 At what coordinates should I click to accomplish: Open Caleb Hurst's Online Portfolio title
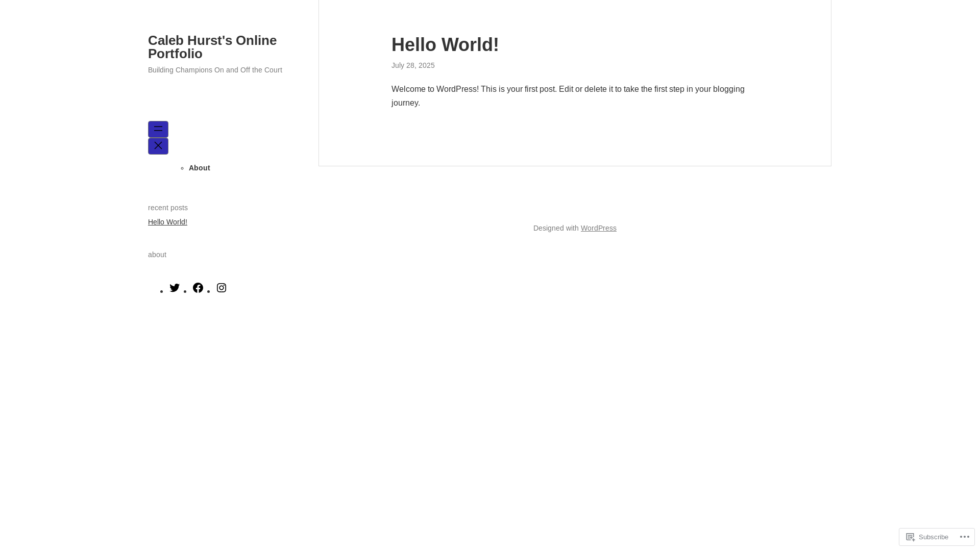click(x=212, y=47)
